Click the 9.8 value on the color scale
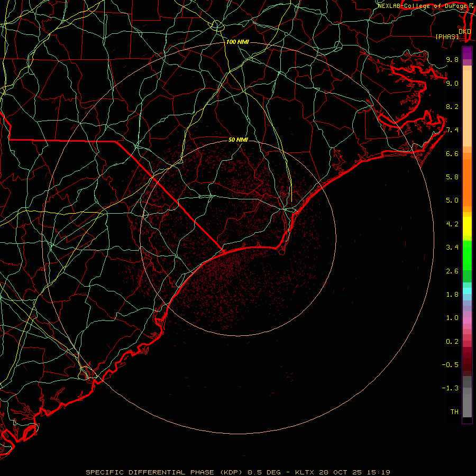 pos(452,59)
